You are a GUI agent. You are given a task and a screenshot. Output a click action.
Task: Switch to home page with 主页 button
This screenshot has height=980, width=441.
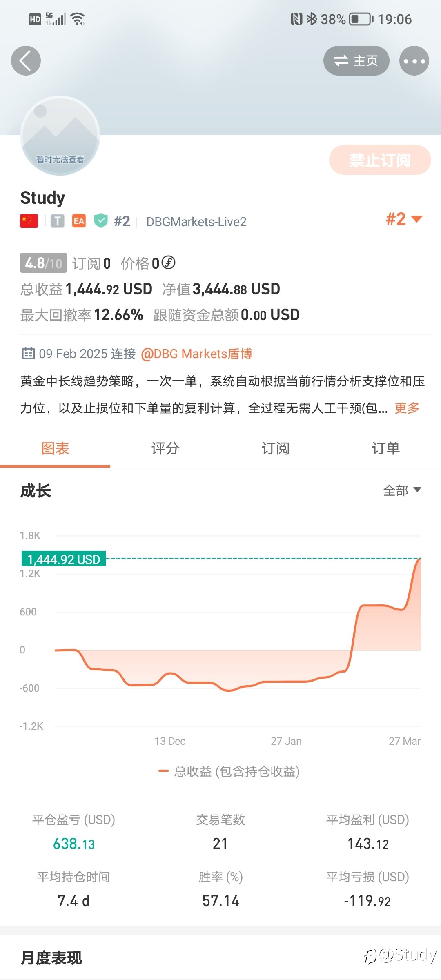pyautogui.click(x=356, y=61)
